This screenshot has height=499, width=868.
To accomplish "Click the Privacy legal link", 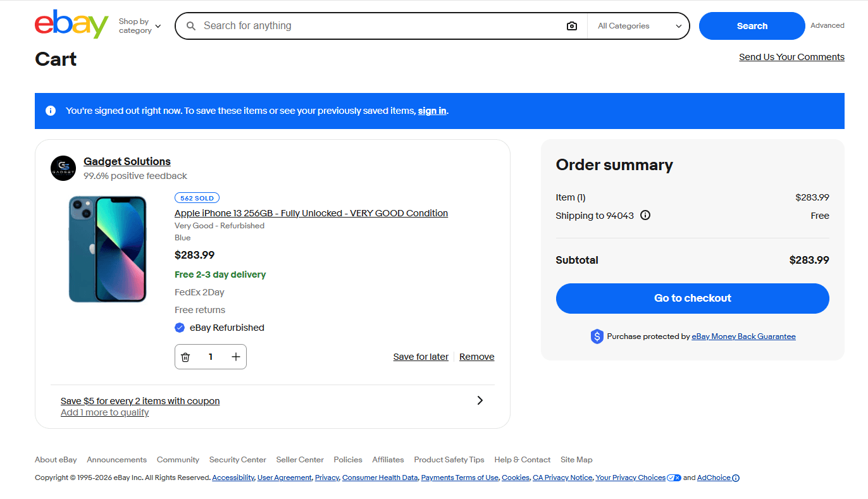I will pyautogui.click(x=327, y=478).
